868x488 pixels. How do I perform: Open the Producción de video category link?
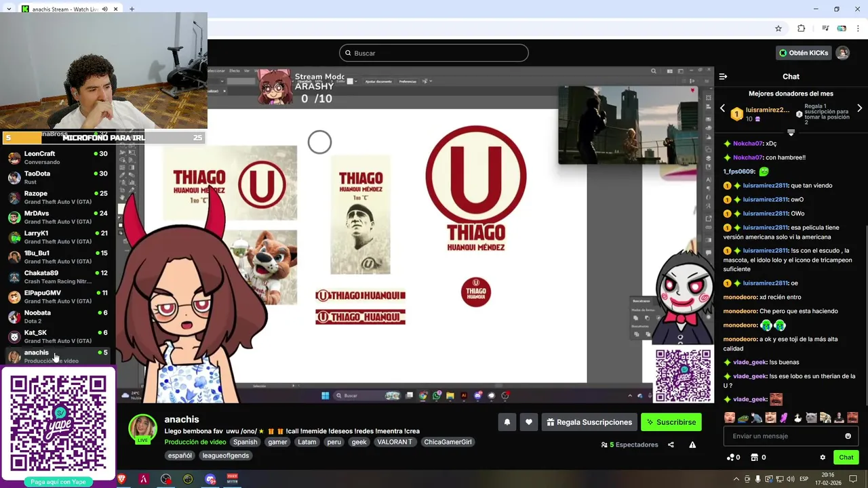click(195, 442)
